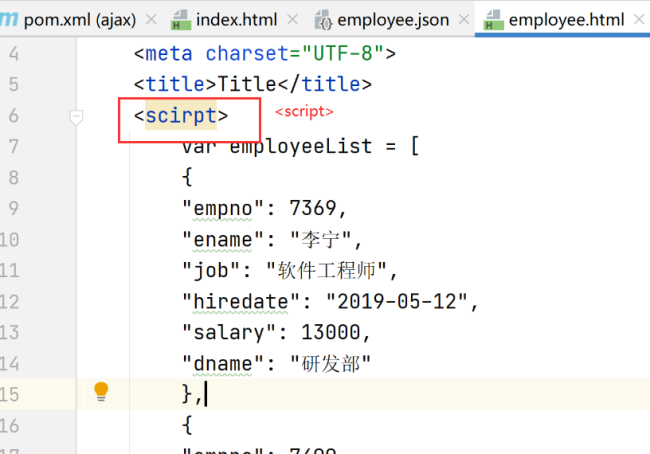The width and height of the screenshot is (650, 454).
Task: Click the "dname": "研发部" line
Action: click(276, 364)
